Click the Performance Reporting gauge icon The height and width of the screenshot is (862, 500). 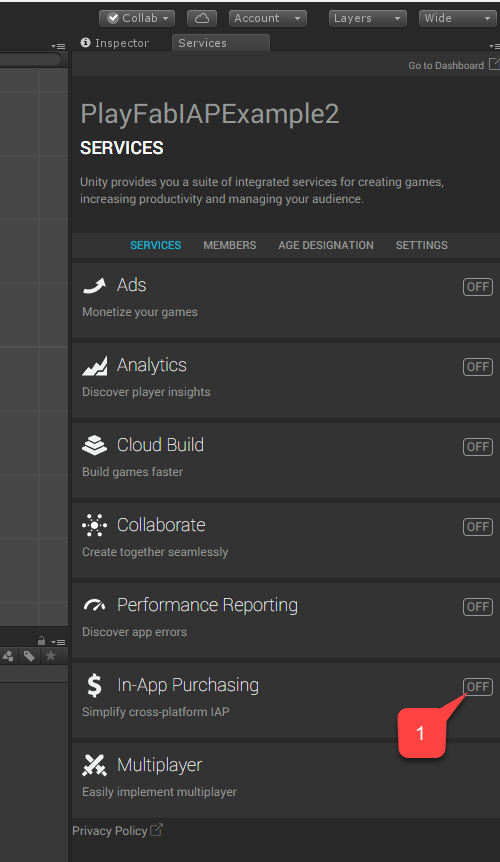95,606
